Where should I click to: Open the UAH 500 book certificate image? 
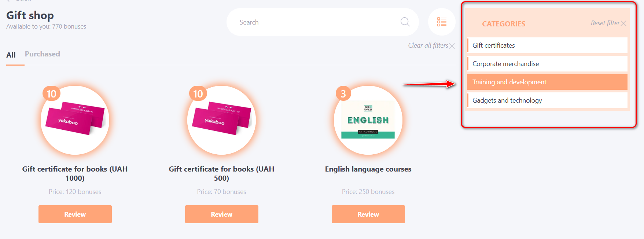221,120
